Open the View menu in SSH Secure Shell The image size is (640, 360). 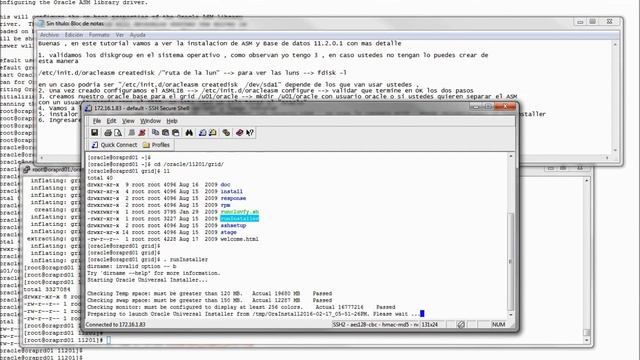128,121
